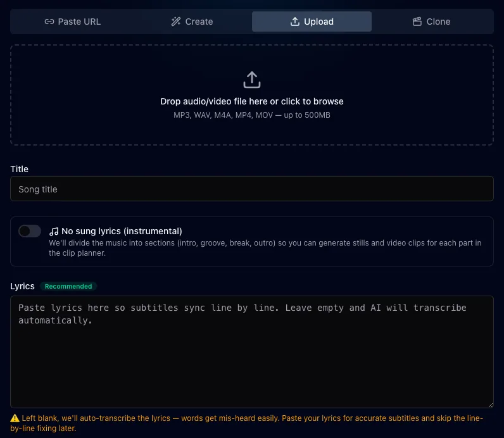504x438 pixels.
Task: Click the auto-transcribe warning message
Action: click(x=246, y=423)
